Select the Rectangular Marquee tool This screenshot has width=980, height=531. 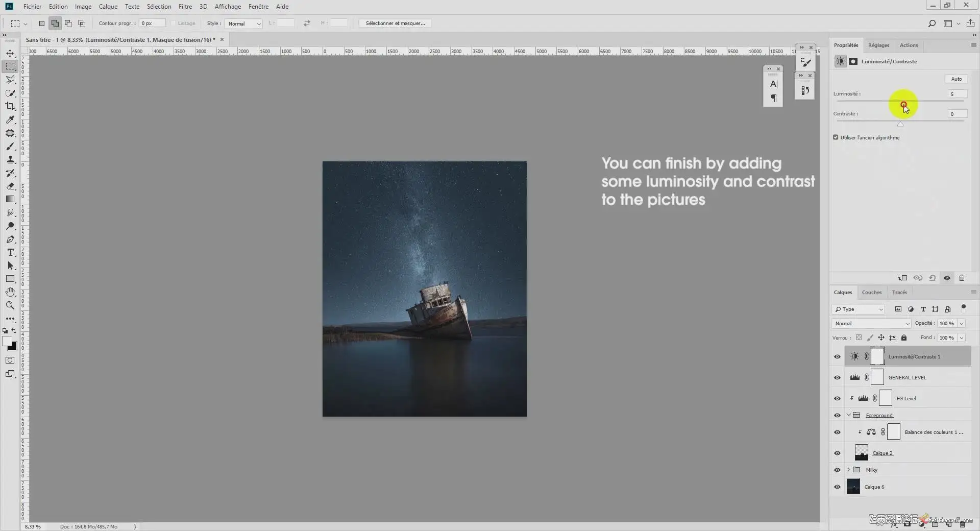click(10, 66)
